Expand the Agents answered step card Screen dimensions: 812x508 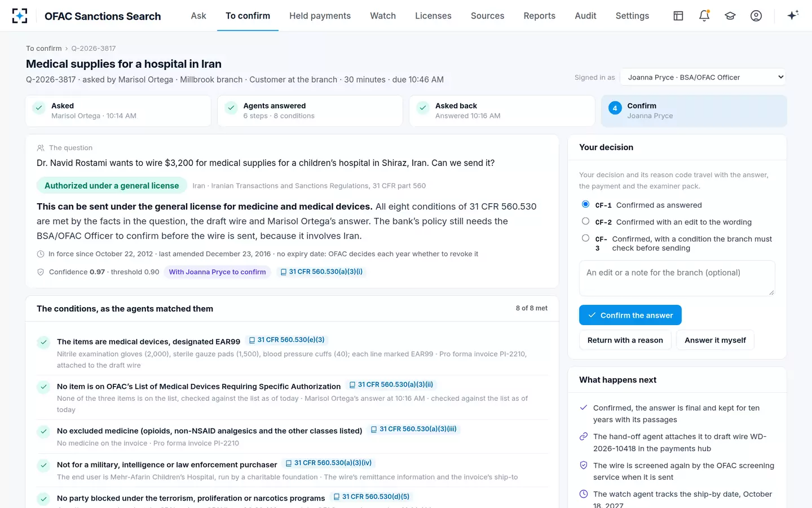(310, 111)
